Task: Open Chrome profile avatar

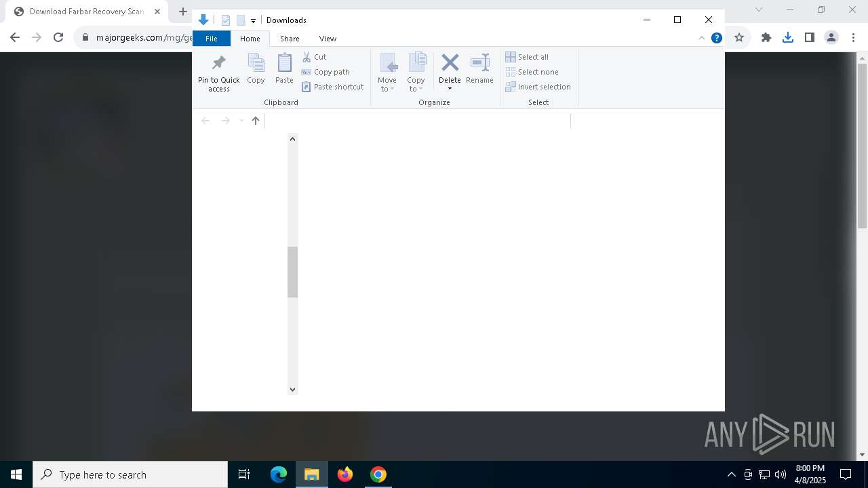Action: coord(831,38)
